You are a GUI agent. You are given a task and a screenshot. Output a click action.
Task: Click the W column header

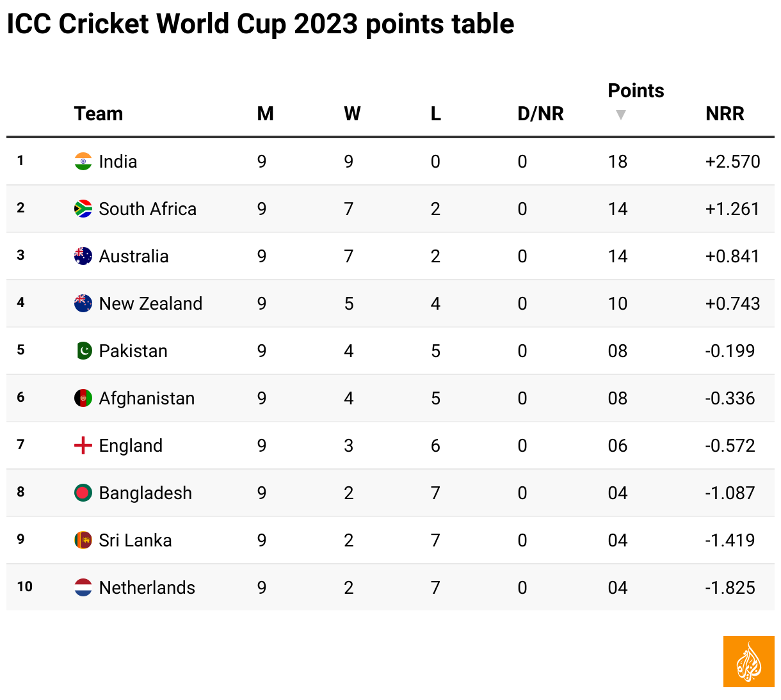pos(352,114)
